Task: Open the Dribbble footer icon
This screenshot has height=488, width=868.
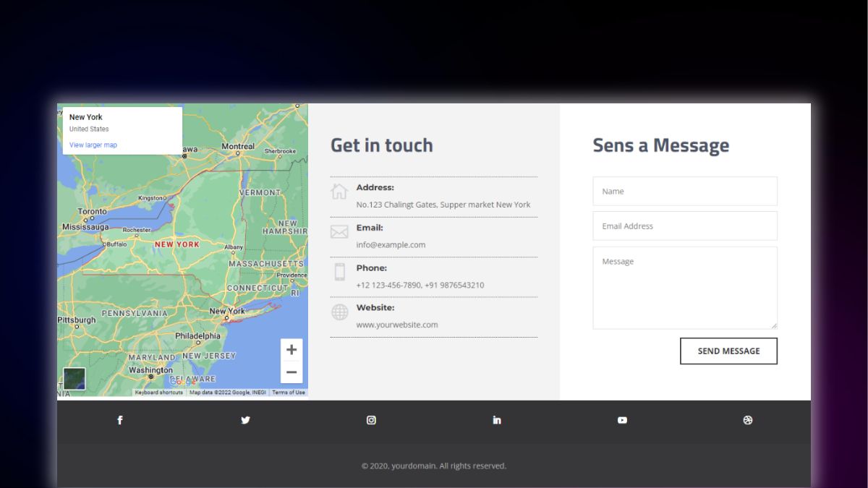Action: click(x=748, y=420)
